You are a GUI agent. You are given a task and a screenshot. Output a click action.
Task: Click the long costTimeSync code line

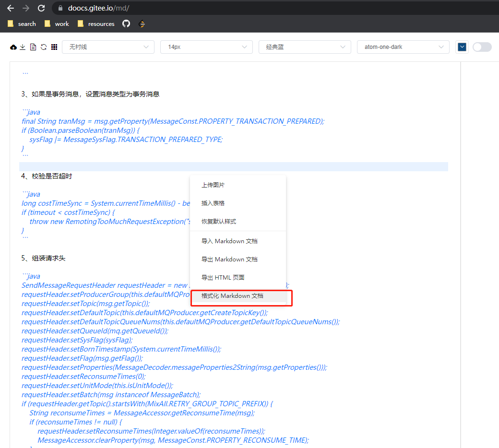click(x=106, y=204)
